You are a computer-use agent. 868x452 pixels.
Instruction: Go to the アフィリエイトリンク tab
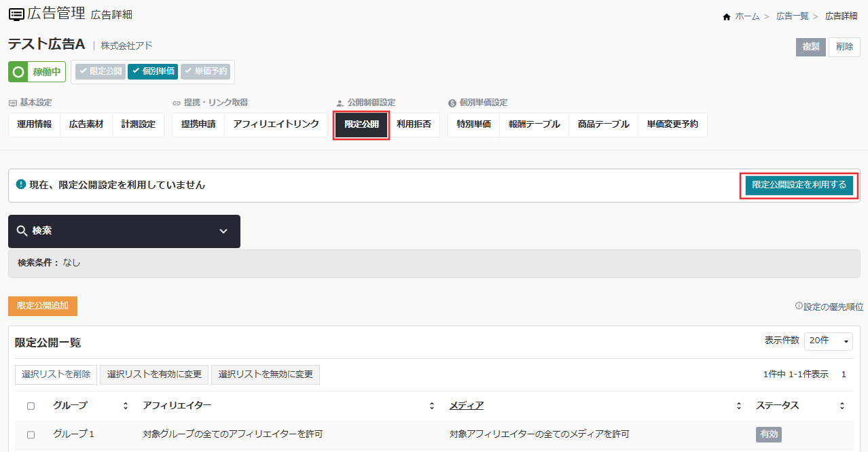point(276,125)
